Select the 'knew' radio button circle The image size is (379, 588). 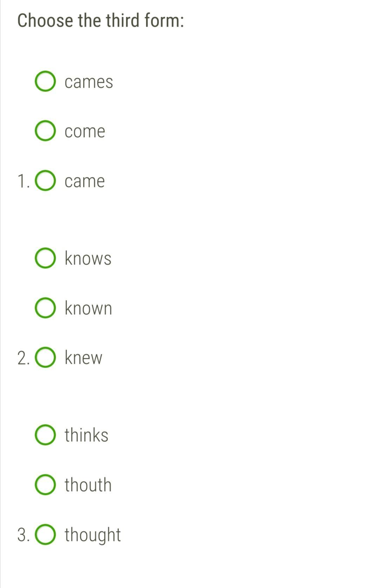coord(45,358)
